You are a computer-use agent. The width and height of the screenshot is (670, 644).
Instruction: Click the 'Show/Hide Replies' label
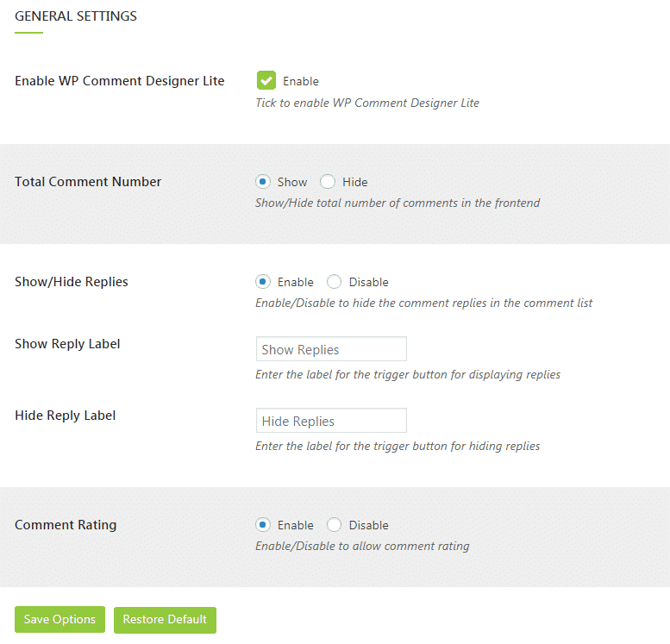(x=72, y=282)
